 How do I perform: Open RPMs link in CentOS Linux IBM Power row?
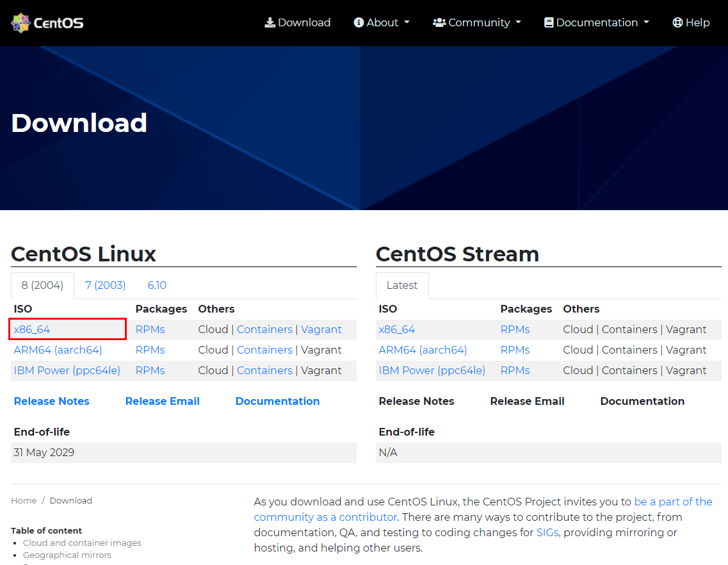pos(150,370)
